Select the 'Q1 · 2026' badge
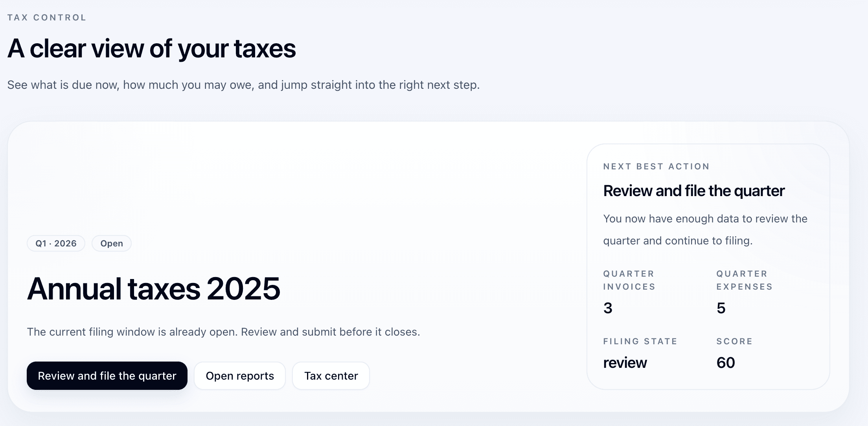Image resolution: width=868 pixels, height=426 pixels. pos(55,243)
